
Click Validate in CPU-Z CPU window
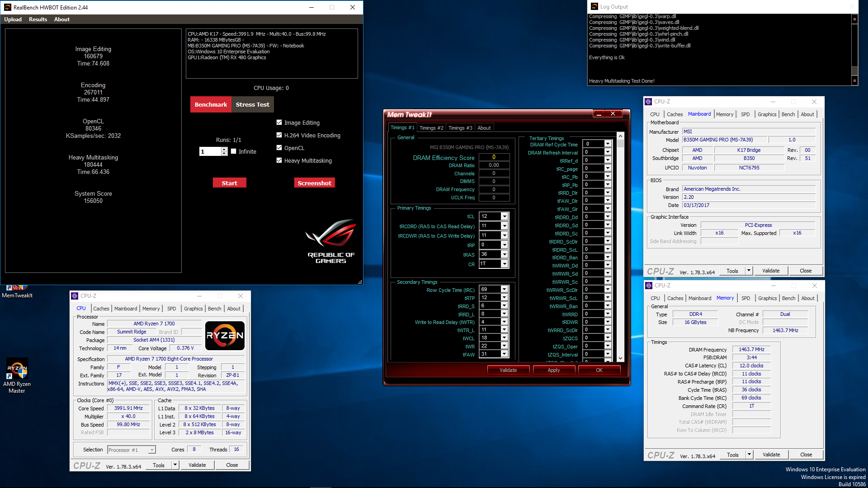[197, 465]
